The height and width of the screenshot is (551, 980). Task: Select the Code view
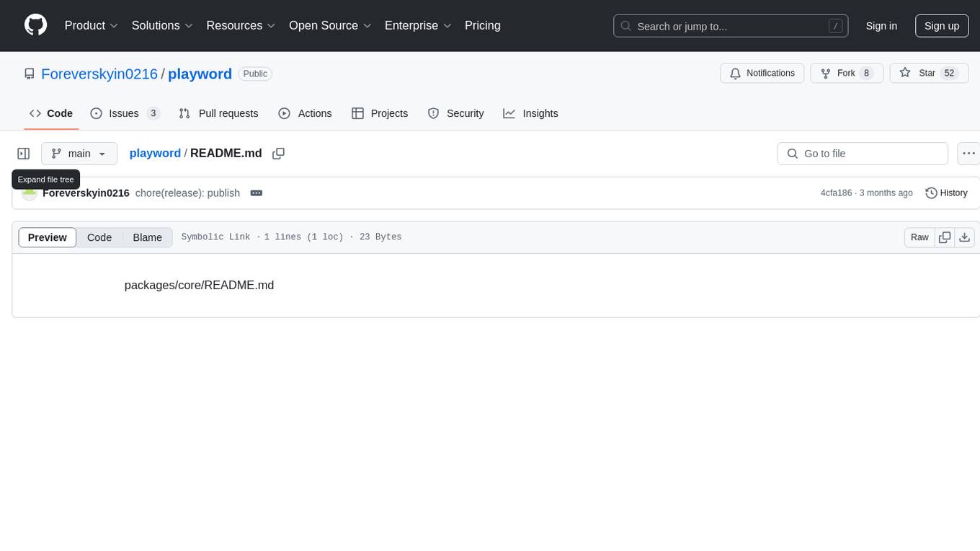pyautogui.click(x=99, y=237)
